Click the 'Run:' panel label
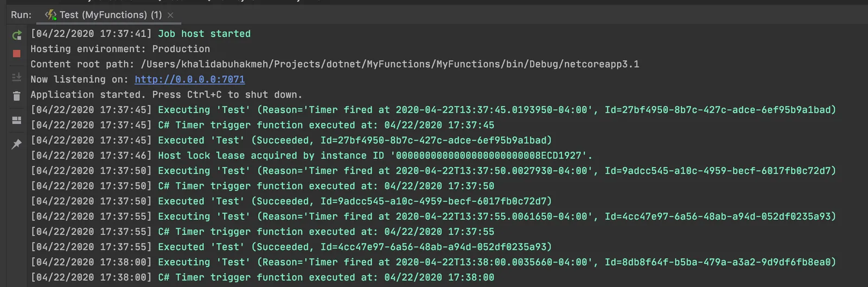The height and width of the screenshot is (287, 868). 21,15
